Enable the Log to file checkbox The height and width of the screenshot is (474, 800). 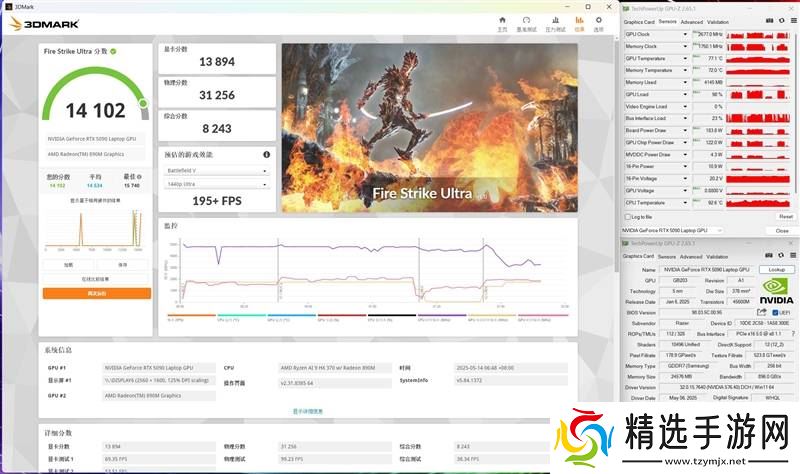pyautogui.click(x=627, y=216)
